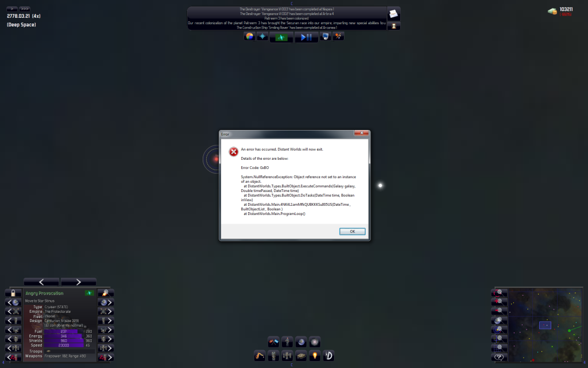Cycle to the next fleet of three ships
The width and height of the screenshot is (588, 368).
click(x=106, y=348)
